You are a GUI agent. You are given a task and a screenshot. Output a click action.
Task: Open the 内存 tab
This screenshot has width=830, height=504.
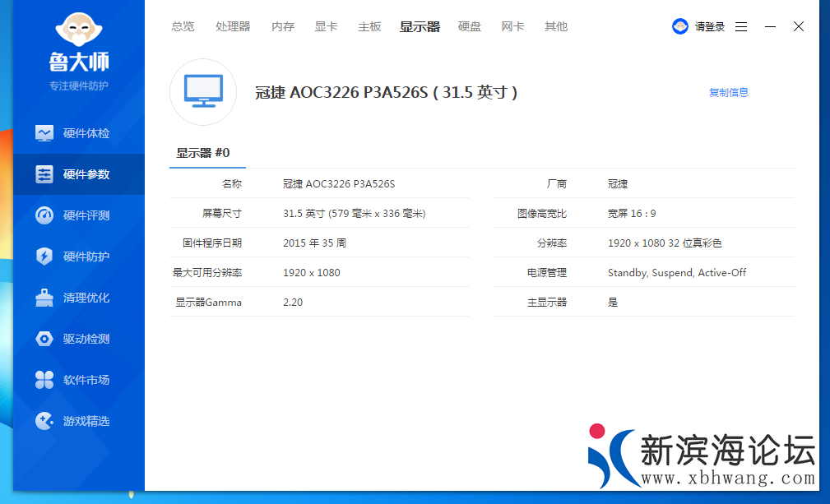283,26
